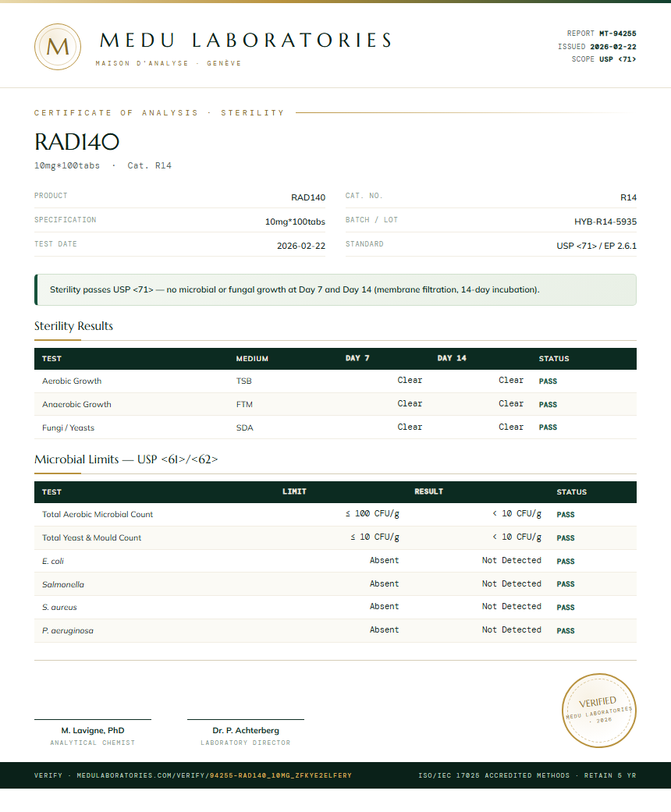The width and height of the screenshot is (671, 812).
Task: Click the LIMIT column header
Action: click(294, 491)
